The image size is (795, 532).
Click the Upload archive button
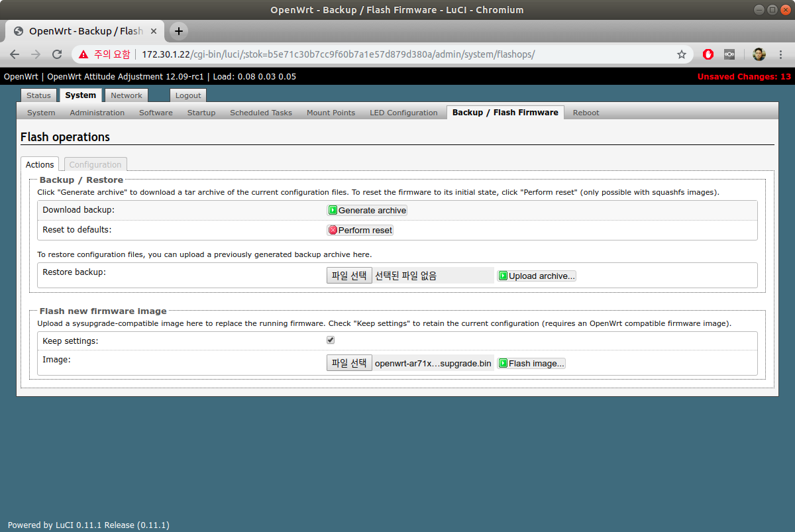(537, 276)
